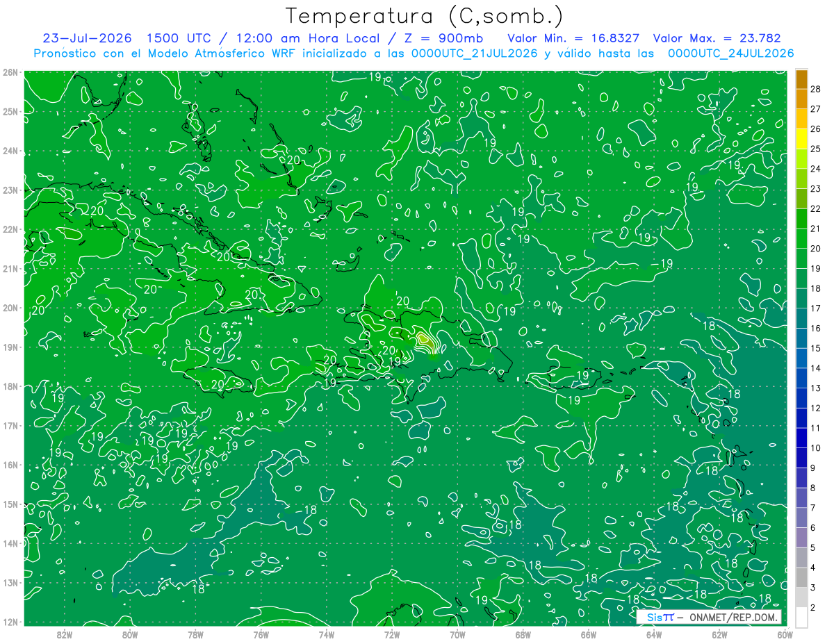This screenshot has width=834, height=644.
Task: Click the colorbar scale label '27'
Action: [816, 109]
